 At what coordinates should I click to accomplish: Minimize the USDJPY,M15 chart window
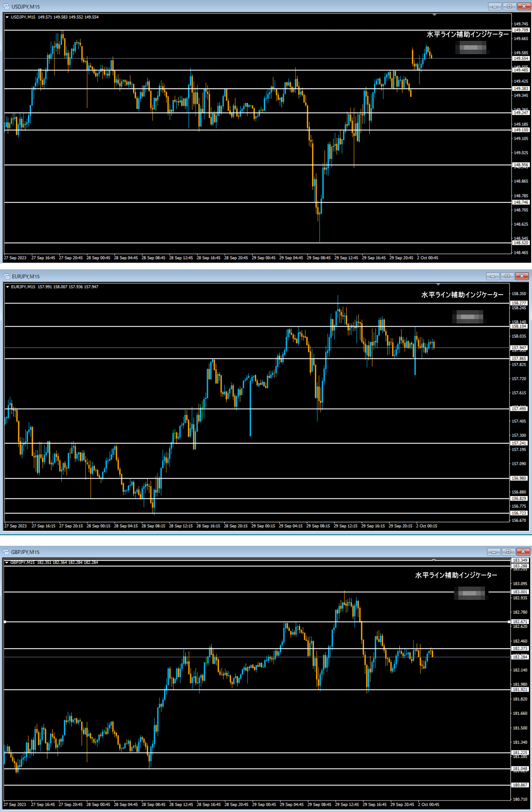pyautogui.click(x=494, y=7)
